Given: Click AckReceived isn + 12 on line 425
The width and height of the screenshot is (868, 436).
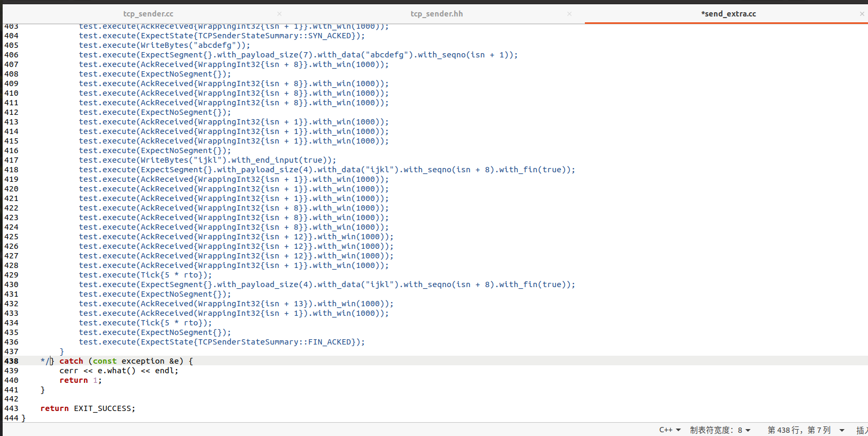Looking at the screenshot, I should pyautogui.click(x=236, y=237).
